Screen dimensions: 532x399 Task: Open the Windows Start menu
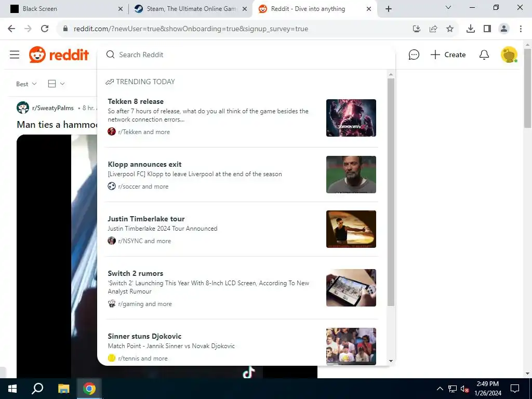pos(12,389)
